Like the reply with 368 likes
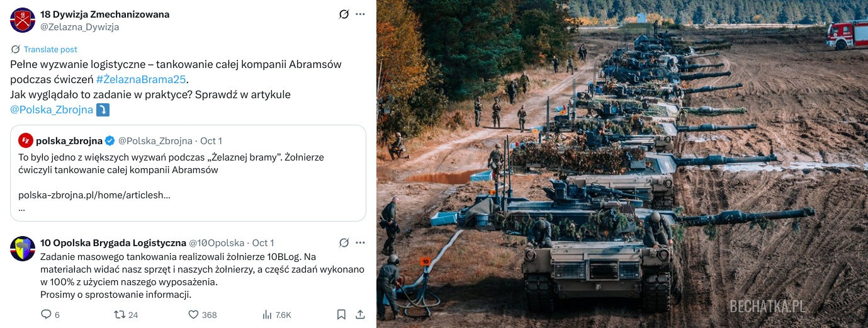The image size is (868, 328). pos(202,314)
